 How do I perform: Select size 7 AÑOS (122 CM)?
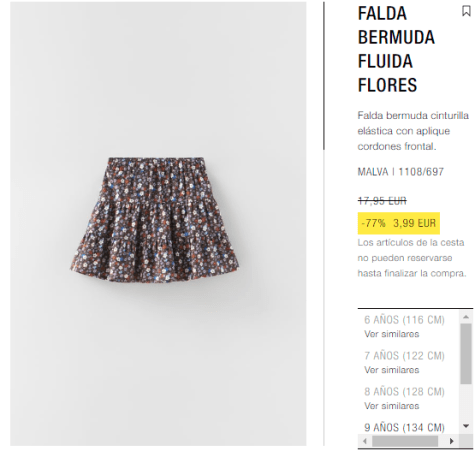click(404, 356)
